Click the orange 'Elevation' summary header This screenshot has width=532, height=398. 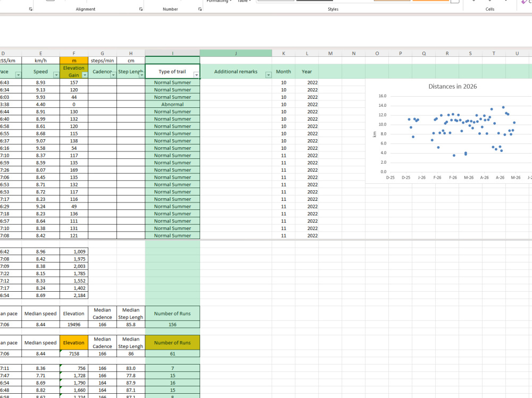[x=74, y=342]
